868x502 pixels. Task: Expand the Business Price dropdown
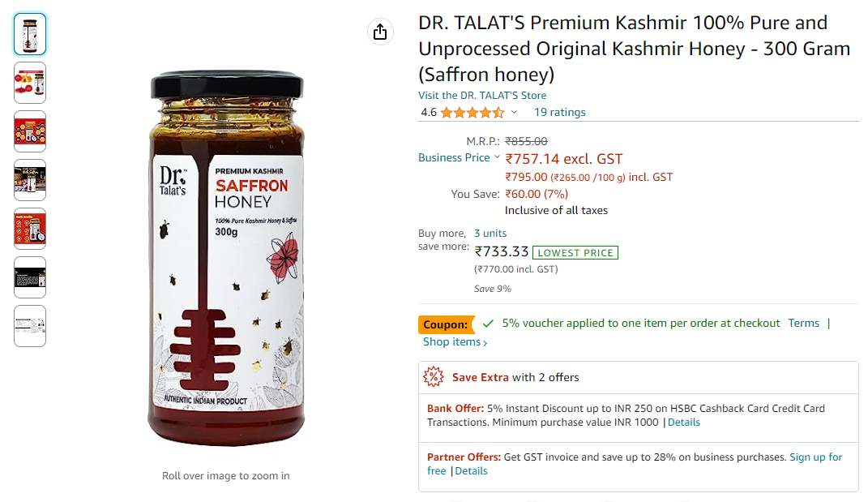497,157
